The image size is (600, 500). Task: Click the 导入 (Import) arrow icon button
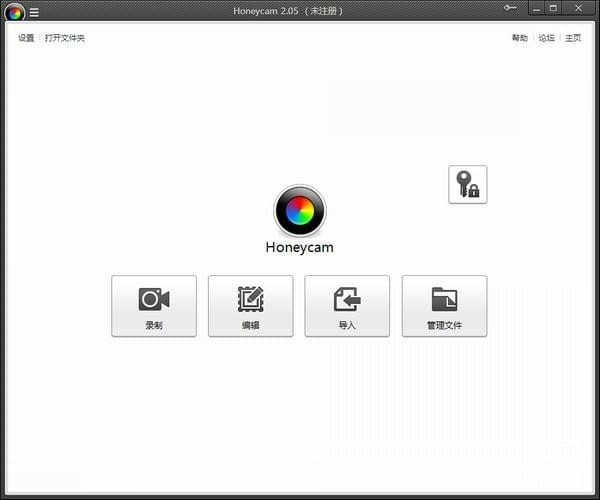point(347,300)
